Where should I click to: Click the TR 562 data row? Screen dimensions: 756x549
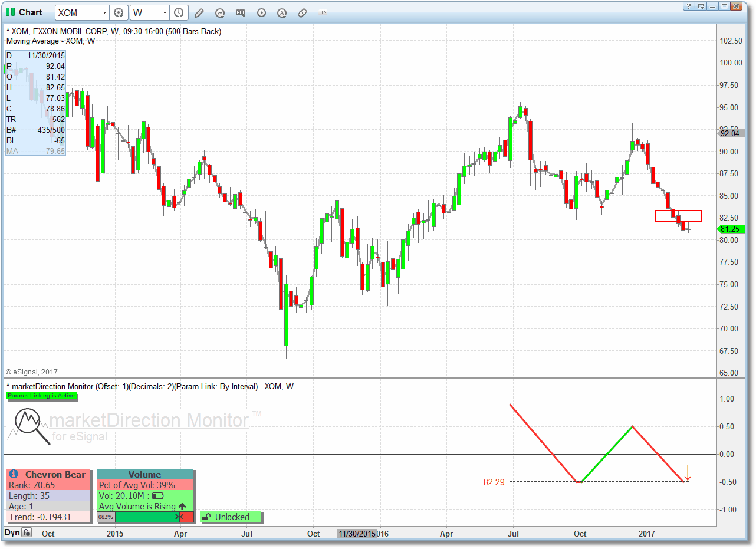35,119
